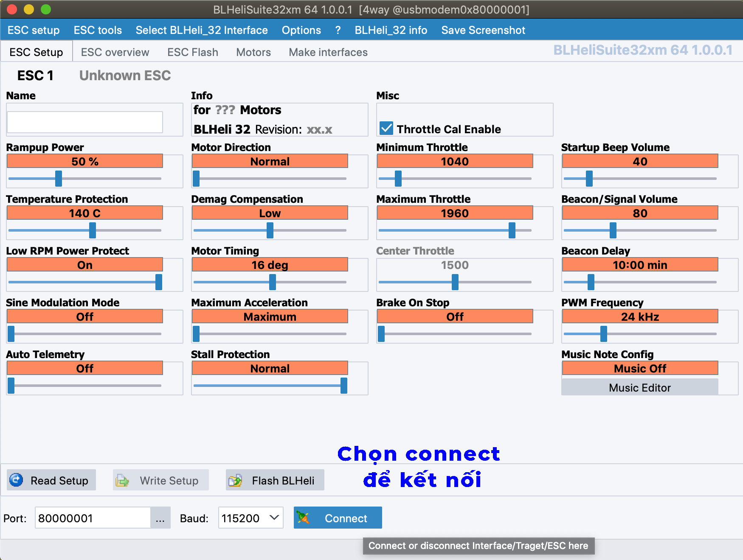Click the PWM Frequency slider handle
This screenshot has height=560, width=743.
pyautogui.click(x=604, y=334)
